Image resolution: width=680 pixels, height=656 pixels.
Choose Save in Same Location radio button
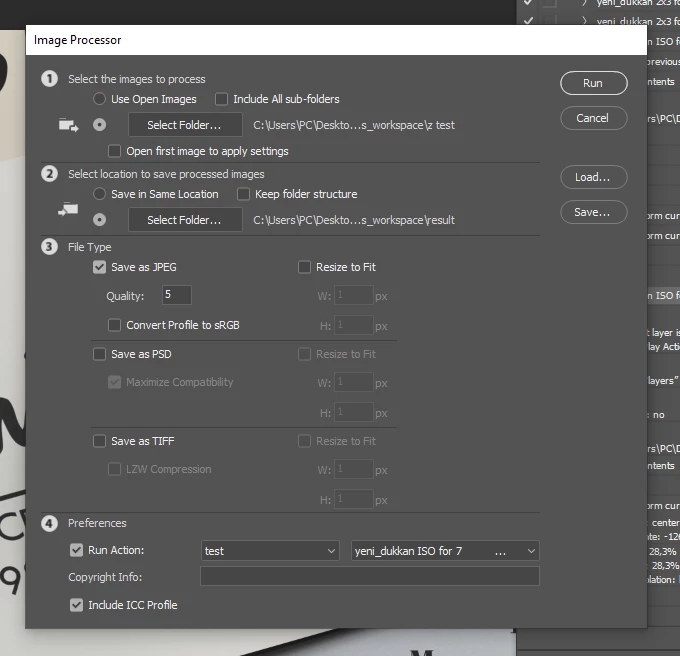99,194
